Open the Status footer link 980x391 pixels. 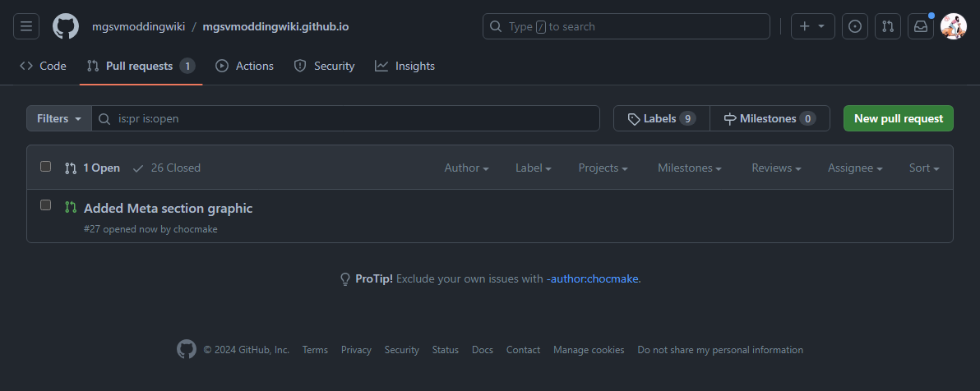point(446,350)
